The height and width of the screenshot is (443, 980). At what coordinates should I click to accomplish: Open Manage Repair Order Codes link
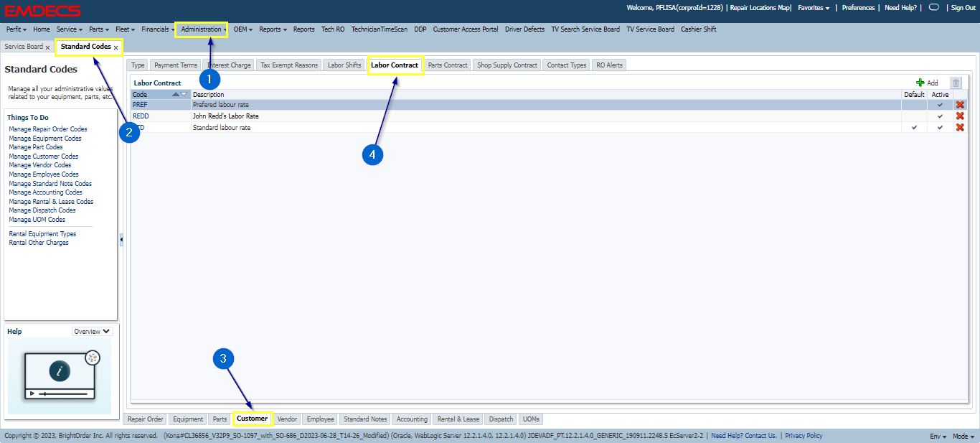[48, 129]
